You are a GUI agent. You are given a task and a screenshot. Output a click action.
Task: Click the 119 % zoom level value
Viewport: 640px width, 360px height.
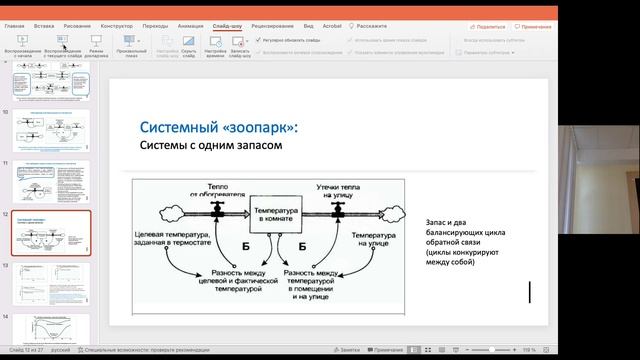point(529,350)
